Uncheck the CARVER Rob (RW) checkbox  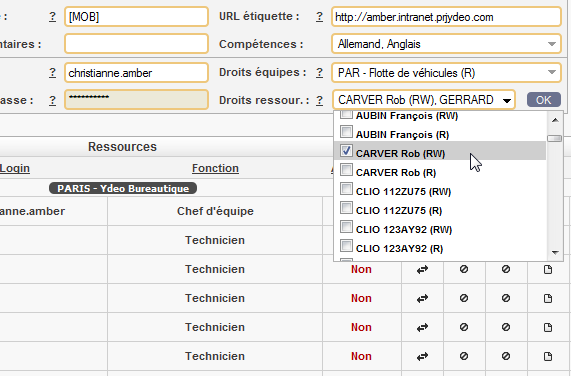click(346, 151)
